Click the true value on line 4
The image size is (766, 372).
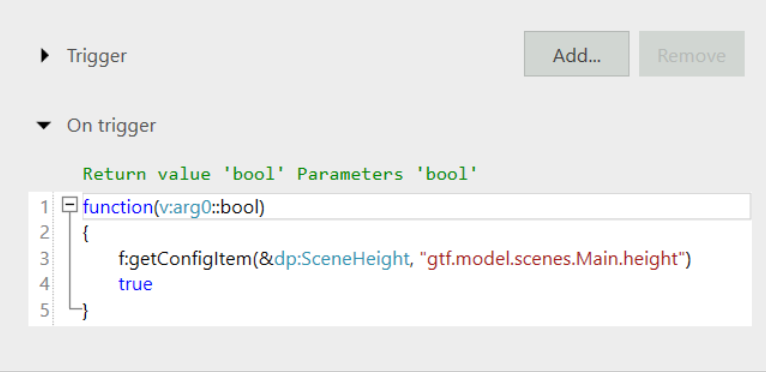(135, 284)
